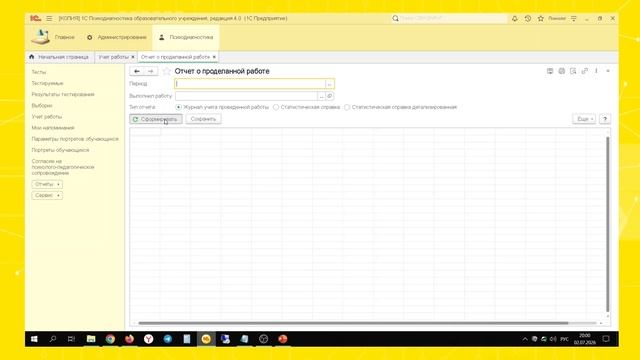This screenshot has width=640, height=360.
Task: Expand the small arrow at report header right
Action: [x=608, y=71]
